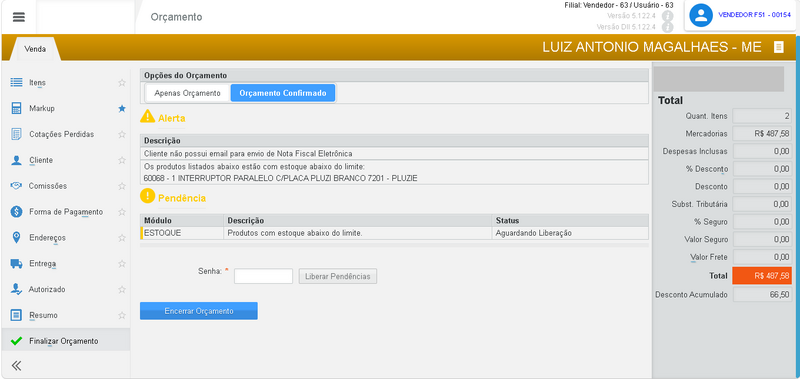
Task: Favorite Comissões with its star
Action: click(122, 186)
